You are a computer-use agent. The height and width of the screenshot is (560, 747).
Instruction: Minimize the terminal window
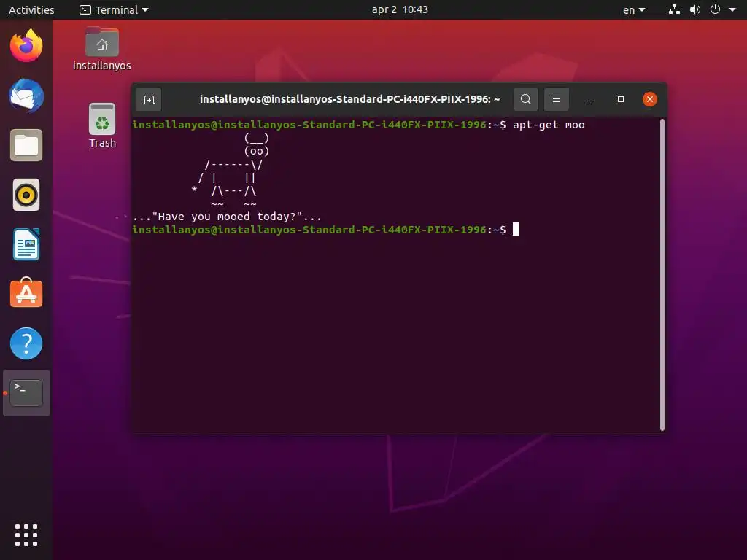(x=591, y=99)
